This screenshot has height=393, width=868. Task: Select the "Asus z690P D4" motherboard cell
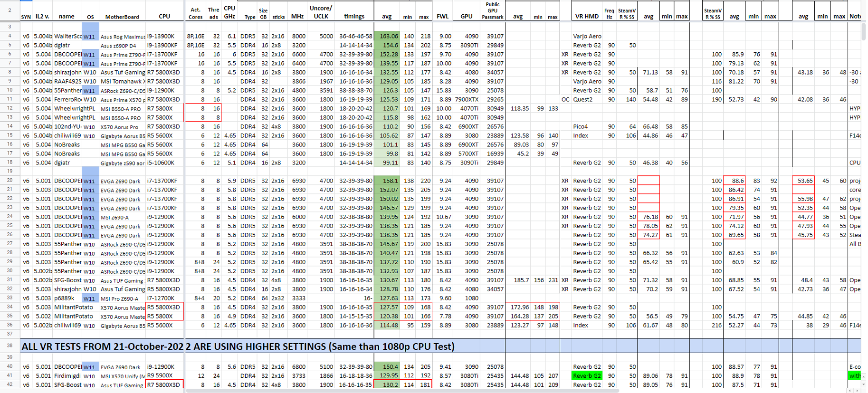[x=123, y=45]
